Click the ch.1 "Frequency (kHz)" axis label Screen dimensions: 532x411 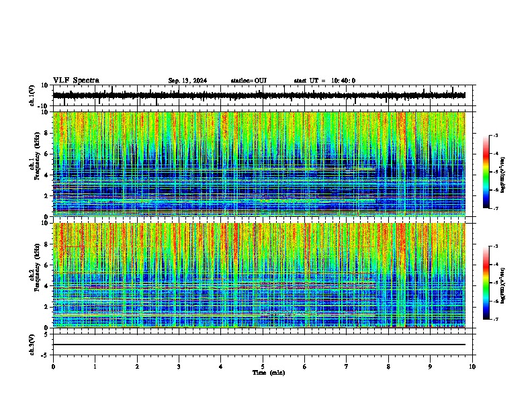(x=37, y=156)
